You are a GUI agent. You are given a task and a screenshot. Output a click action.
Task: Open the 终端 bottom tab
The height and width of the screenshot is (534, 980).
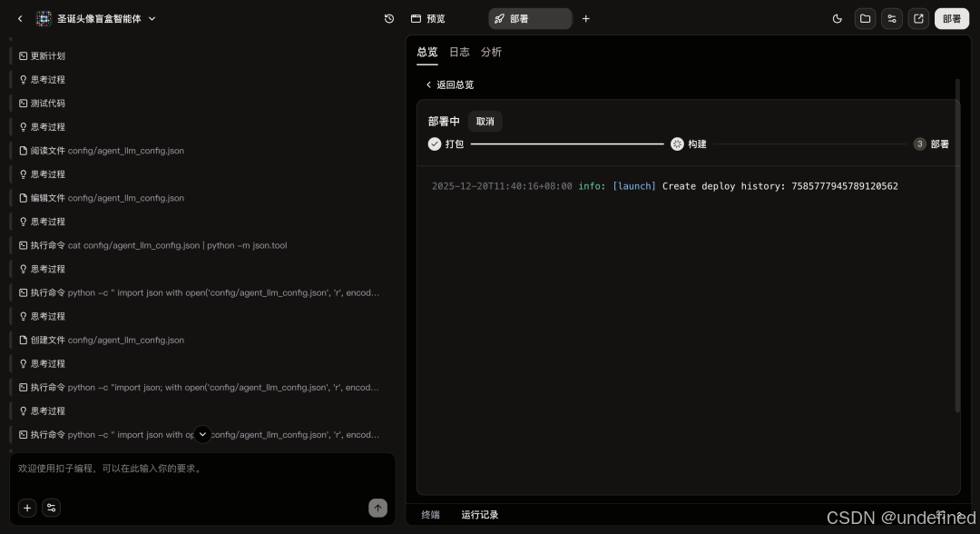[x=431, y=515]
